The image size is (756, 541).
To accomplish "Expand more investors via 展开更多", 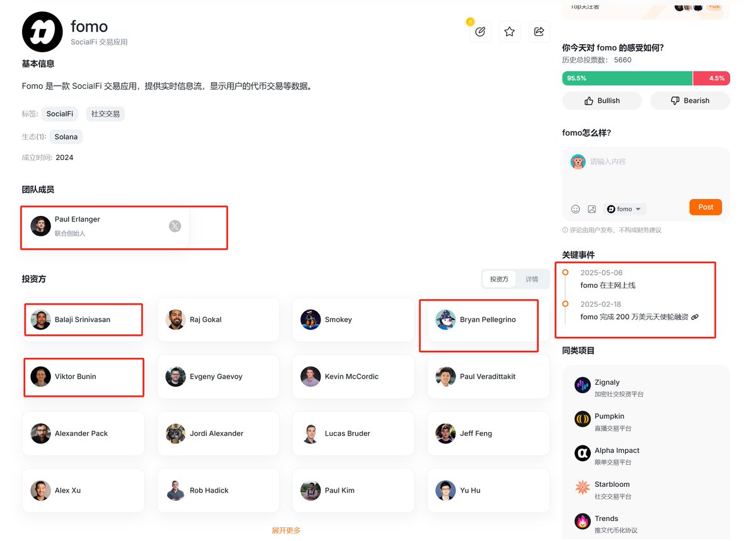I will pyautogui.click(x=286, y=530).
